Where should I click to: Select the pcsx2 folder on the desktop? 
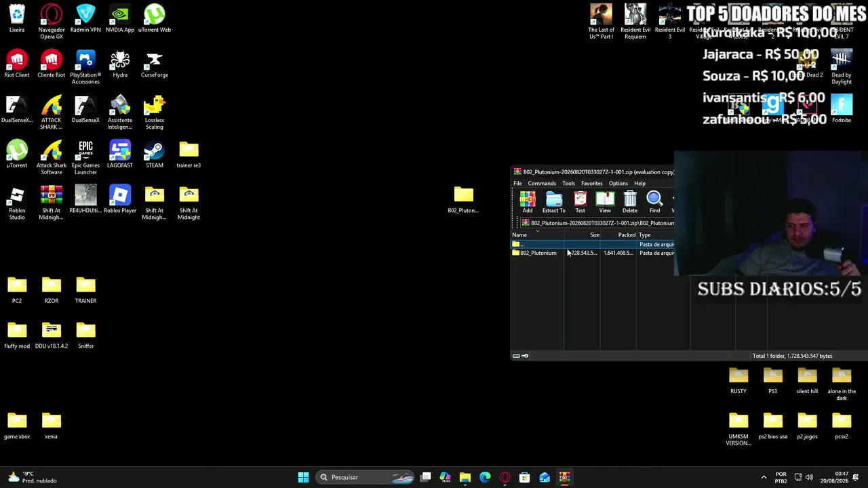click(x=842, y=426)
